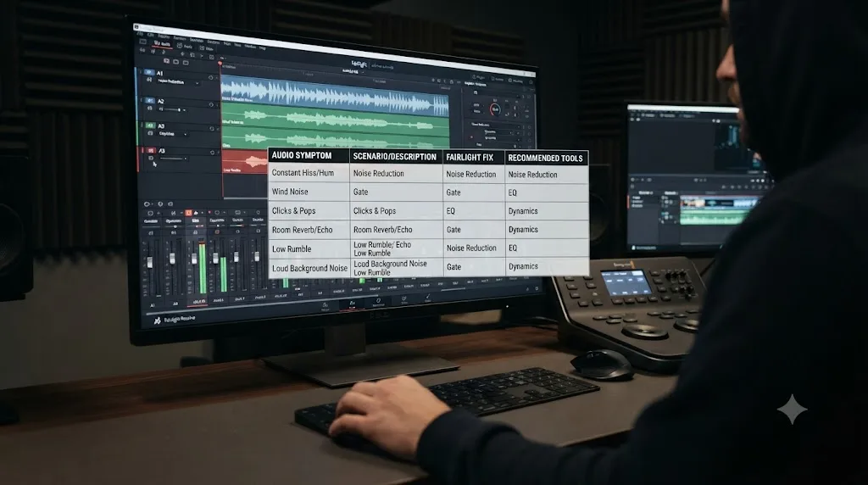Select the green A3 track badge
The image size is (868, 485).
[150, 125]
